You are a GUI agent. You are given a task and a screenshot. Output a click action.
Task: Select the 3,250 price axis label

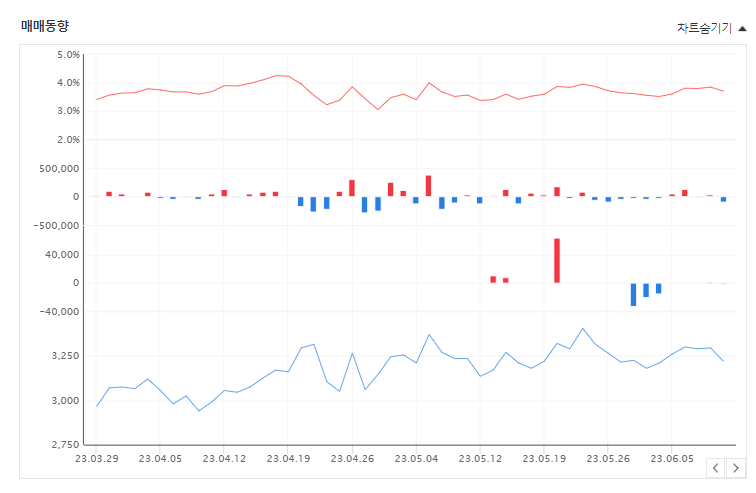[66, 356]
